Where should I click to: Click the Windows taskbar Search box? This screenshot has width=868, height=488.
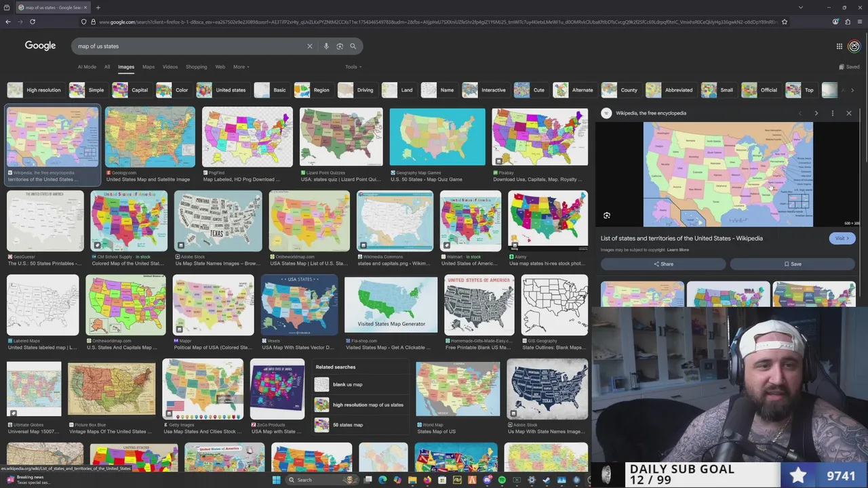(322, 480)
